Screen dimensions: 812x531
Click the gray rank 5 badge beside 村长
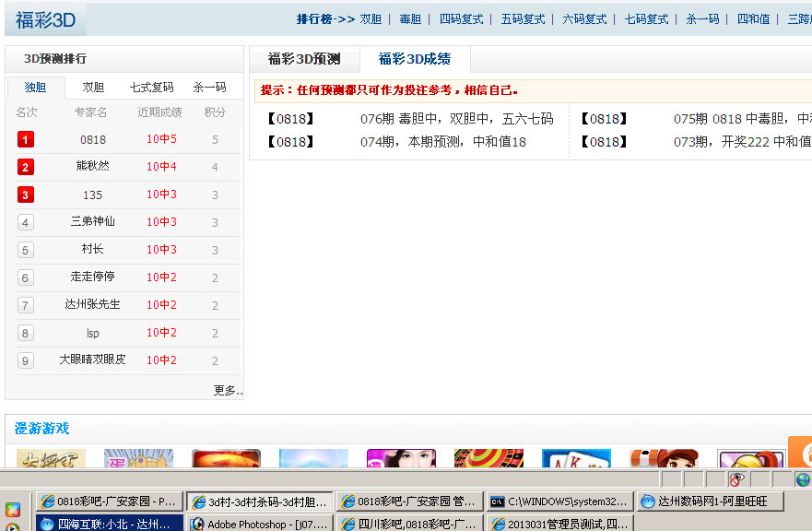tap(26, 250)
